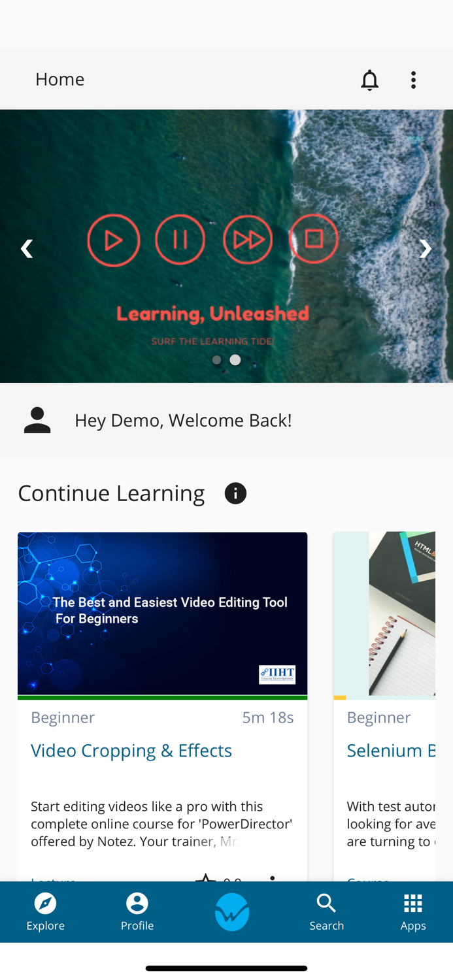Go to the next banner slide
The height and width of the screenshot is (980, 453).
click(426, 248)
